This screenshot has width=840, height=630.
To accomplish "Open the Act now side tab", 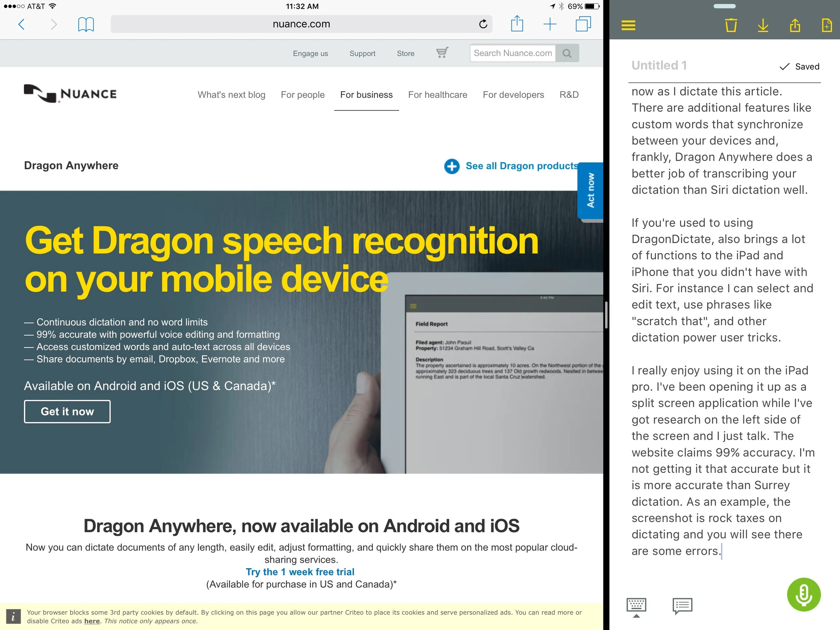I will point(590,190).
